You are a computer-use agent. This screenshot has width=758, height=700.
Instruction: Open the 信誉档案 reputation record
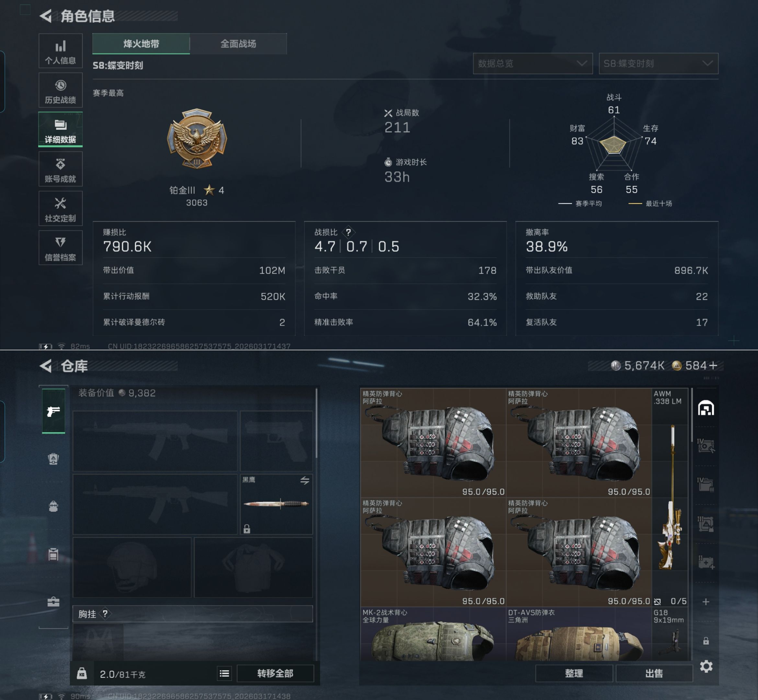61,248
